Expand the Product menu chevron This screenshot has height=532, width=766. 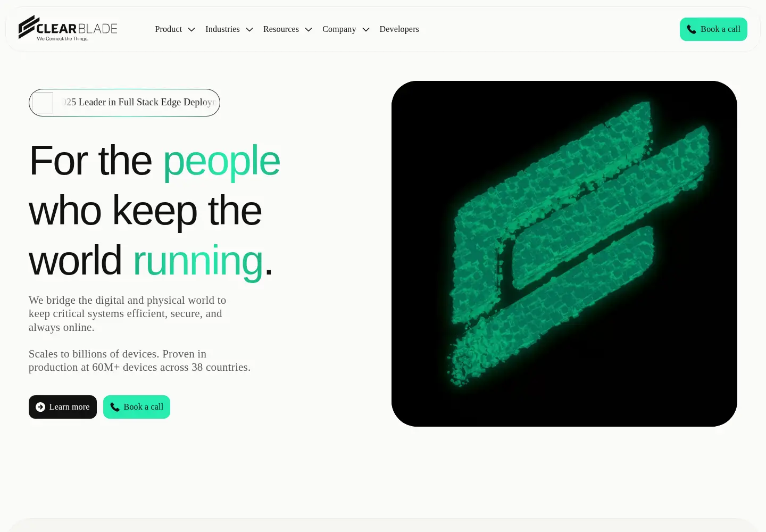tap(191, 29)
